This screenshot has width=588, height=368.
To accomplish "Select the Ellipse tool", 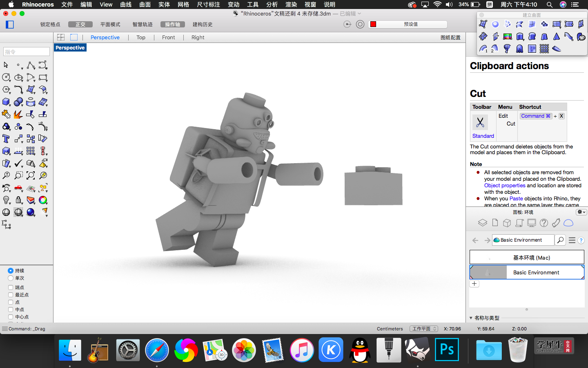I will pos(18,77).
